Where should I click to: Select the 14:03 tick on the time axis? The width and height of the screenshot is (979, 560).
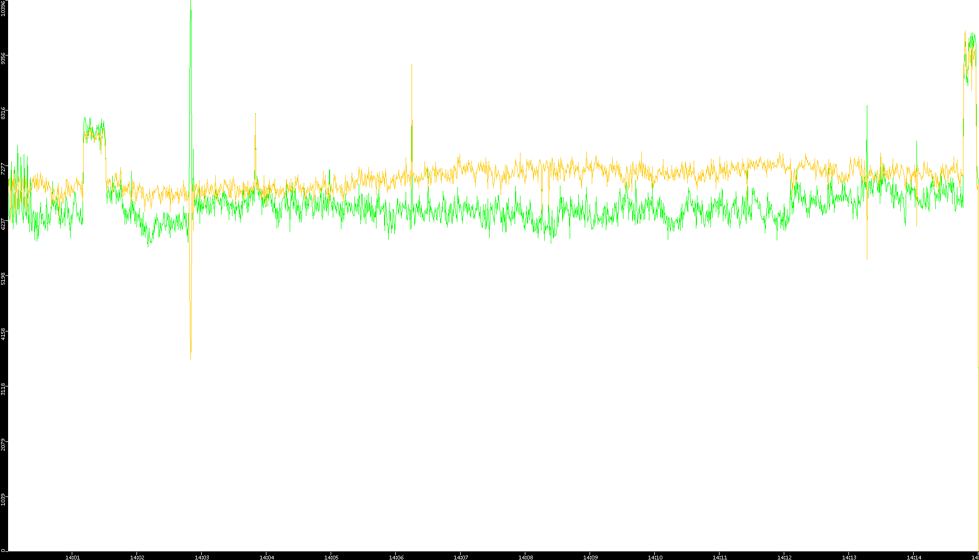(x=202, y=557)
